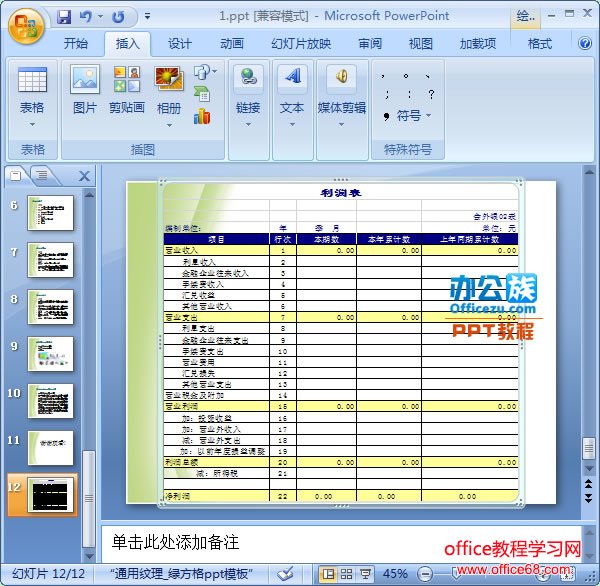This screenshot has width=600, height=586.
Task: Select slide 9 thumbnail
Action: tap(51, 354)
